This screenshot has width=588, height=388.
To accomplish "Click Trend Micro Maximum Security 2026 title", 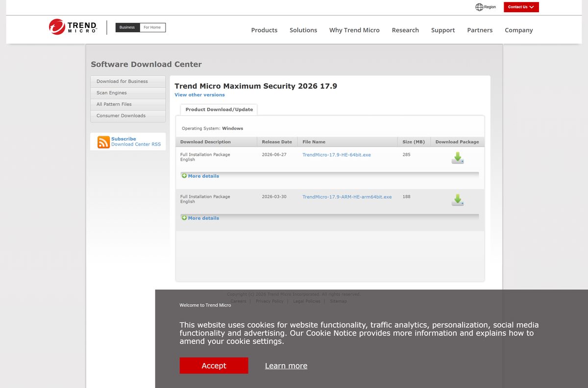I will [x=256, y=86].
